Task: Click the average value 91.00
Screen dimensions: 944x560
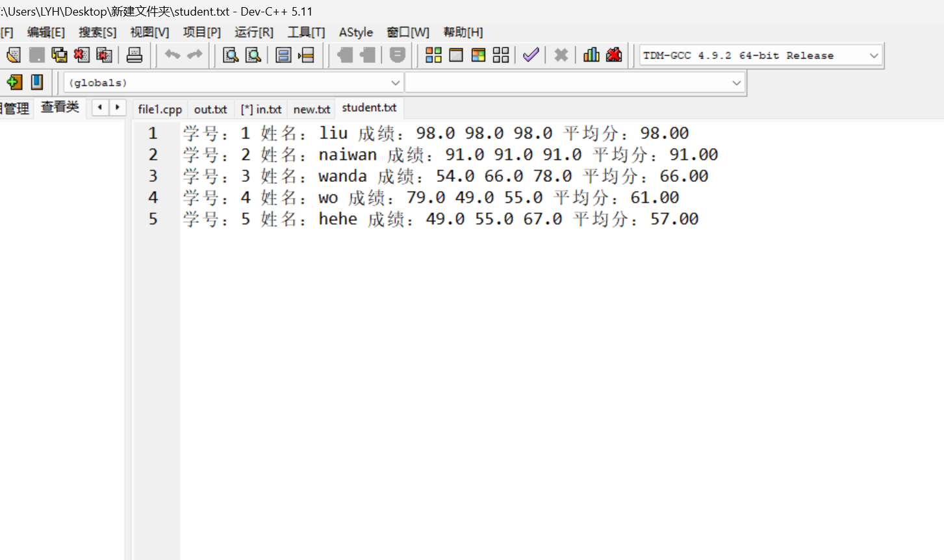Action: pyautogui.click(x=694, y=155)
